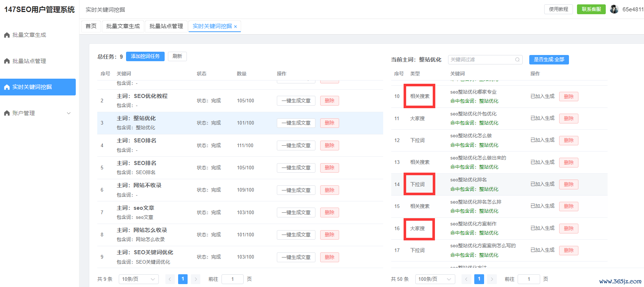Click the search icon in keyword filter
644x287 pixels.
[517, 60]
